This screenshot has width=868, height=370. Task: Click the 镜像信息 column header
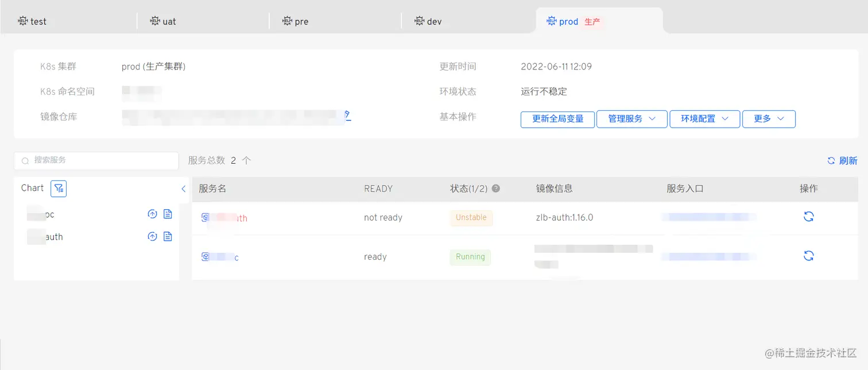[x=554, y=188]
